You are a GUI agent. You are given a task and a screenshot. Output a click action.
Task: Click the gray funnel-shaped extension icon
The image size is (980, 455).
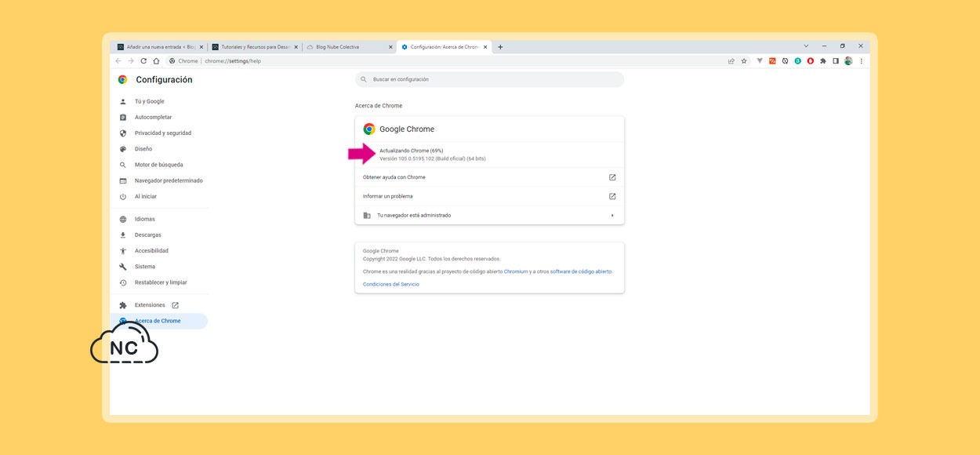coord(760,61)
